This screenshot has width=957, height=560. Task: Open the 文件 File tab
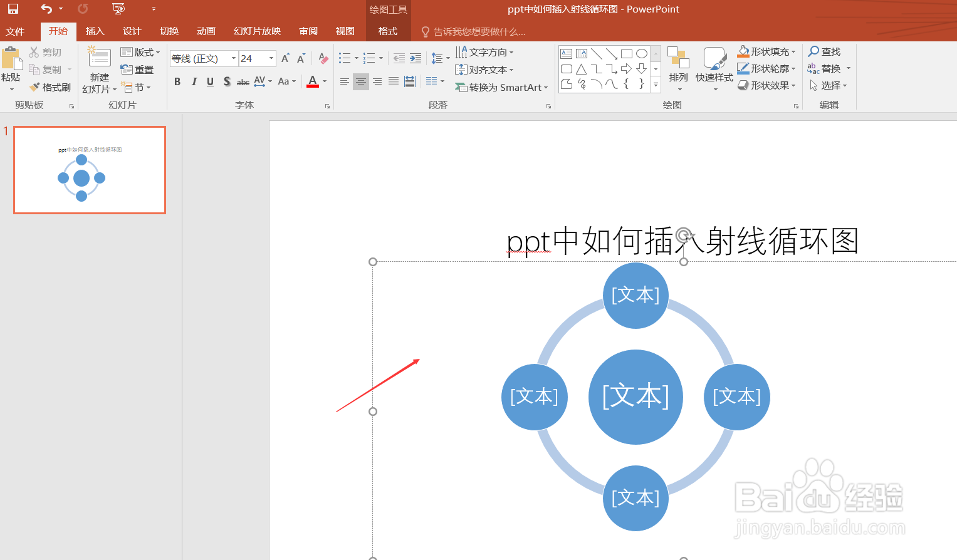15,31
